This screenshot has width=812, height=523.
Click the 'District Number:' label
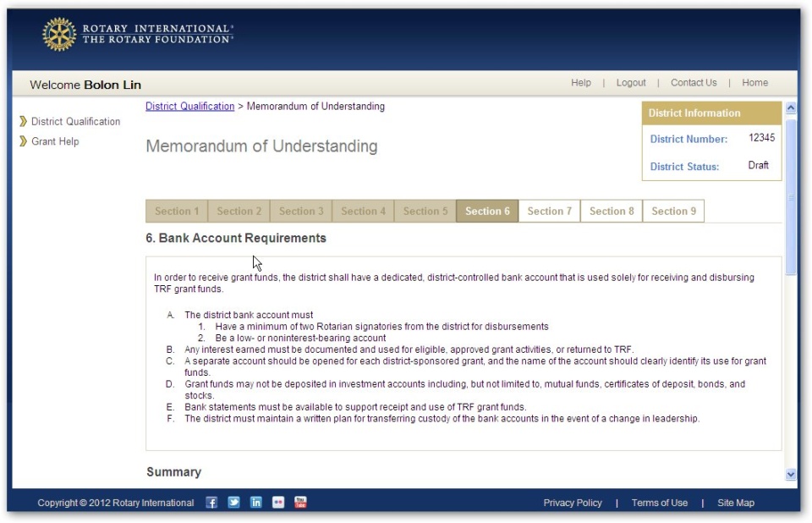click(x=689, y=139)
